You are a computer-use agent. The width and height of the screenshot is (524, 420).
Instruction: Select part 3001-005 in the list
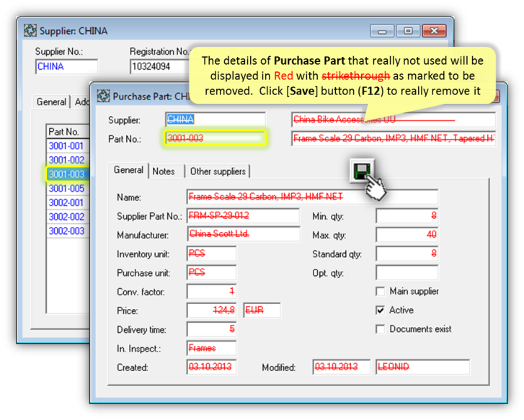(68, 189)
